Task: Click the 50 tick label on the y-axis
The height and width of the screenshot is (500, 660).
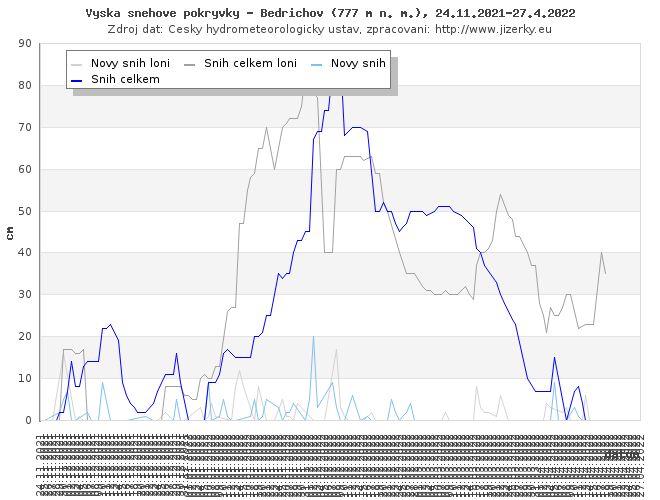Action: pos(24,211)
